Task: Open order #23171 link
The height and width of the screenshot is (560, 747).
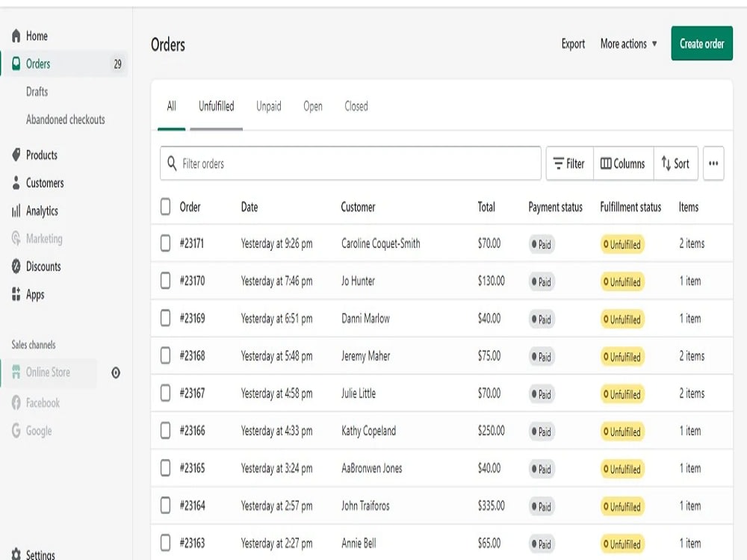Action: [192, 243]
